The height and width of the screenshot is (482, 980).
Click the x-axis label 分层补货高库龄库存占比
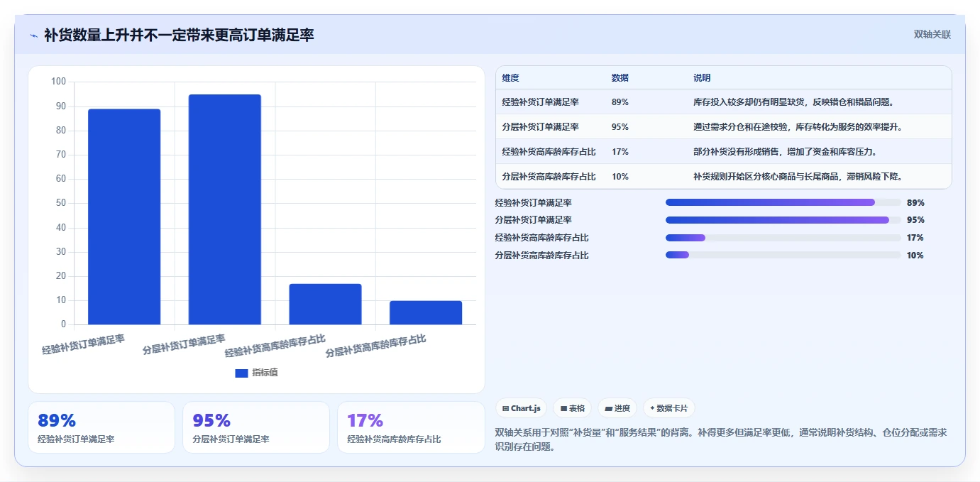(x=376, y=345)
